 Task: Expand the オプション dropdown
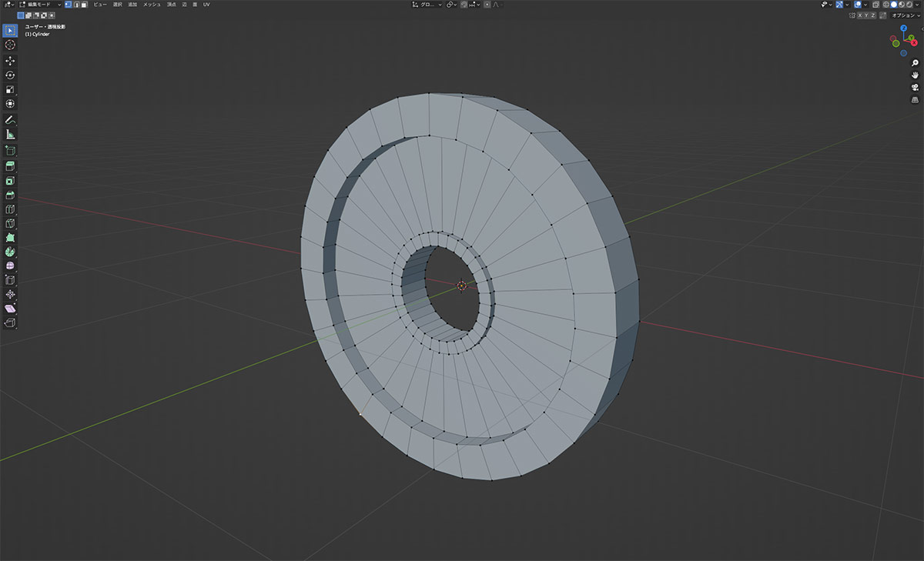(x=904, y=15)
